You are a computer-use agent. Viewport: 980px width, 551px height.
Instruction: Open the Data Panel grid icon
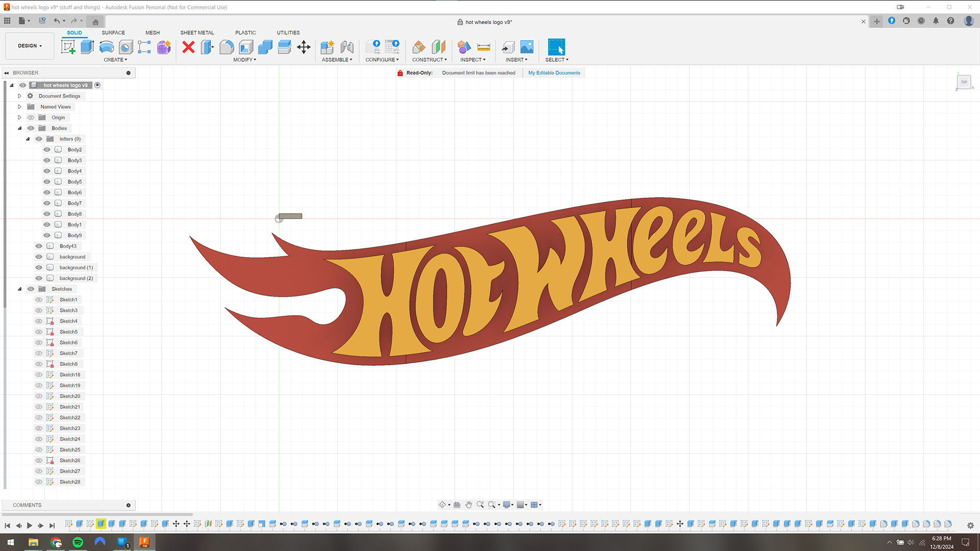coord(7,21)
